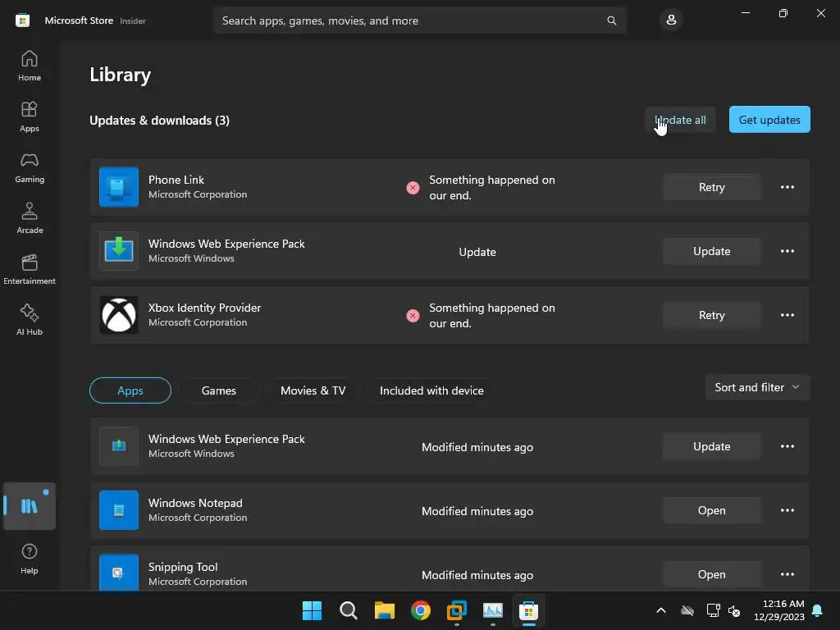
Task: Click Windows Start button on taskbar
Action: pos(312,610)
